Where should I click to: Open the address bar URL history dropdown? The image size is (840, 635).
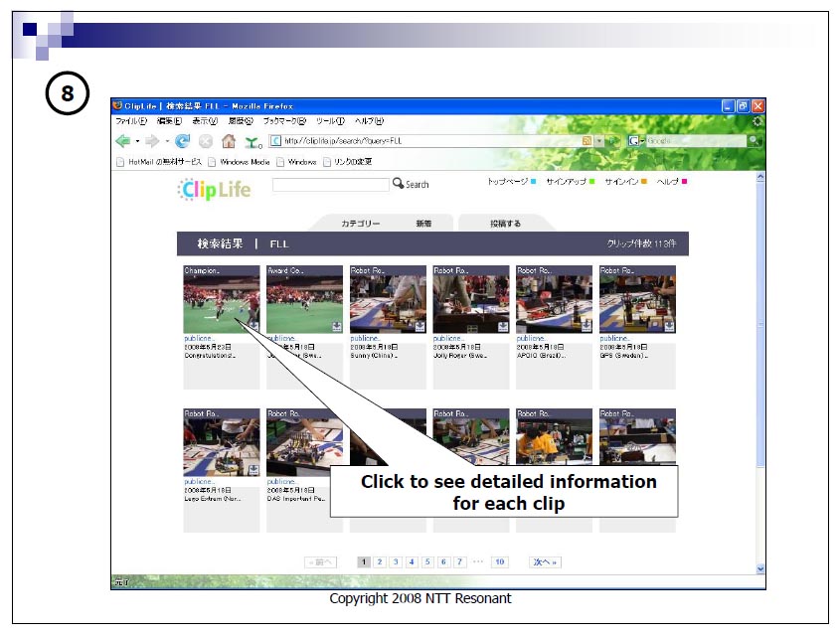(x=599, y=141)
